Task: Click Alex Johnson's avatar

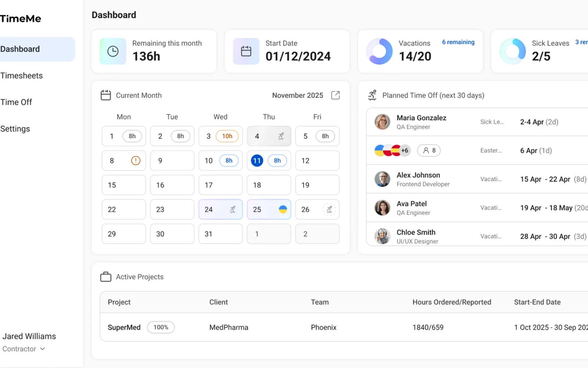Action: coord(382,179)
